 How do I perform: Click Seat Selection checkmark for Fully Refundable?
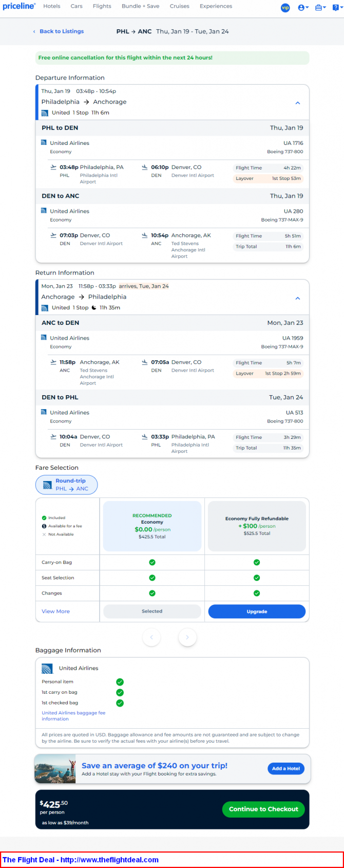pos(257,578)
